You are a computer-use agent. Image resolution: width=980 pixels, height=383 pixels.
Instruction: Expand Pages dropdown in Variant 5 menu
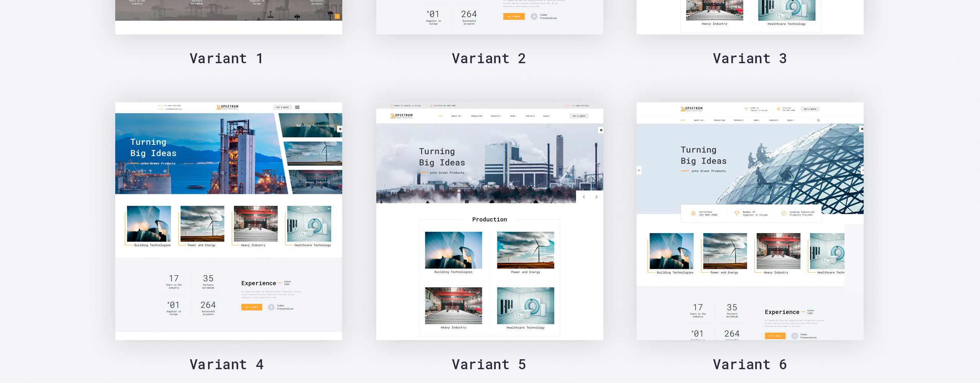tap(547, 116)
